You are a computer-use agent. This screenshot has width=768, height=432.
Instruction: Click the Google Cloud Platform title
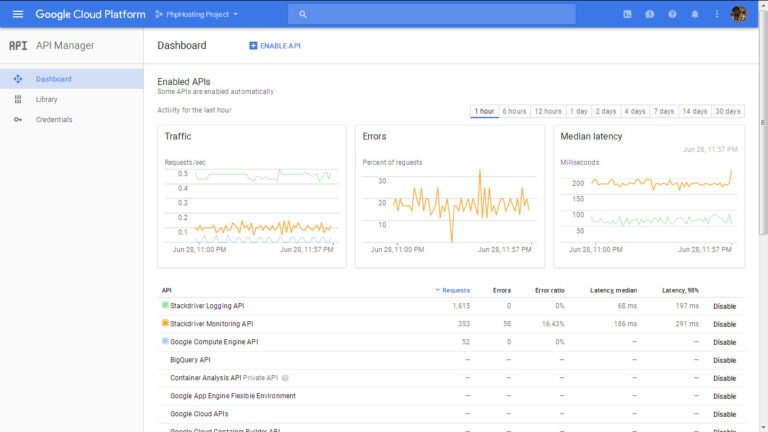pos(90,14)
